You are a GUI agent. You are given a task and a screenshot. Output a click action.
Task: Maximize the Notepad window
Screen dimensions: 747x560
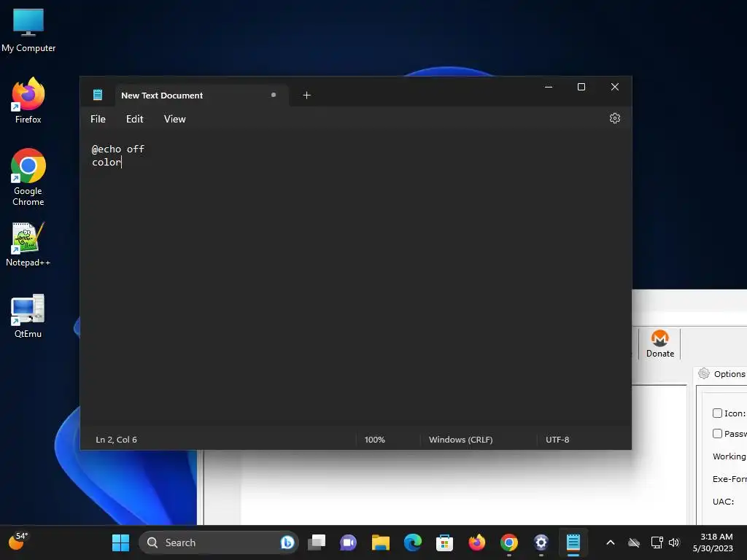581,87
